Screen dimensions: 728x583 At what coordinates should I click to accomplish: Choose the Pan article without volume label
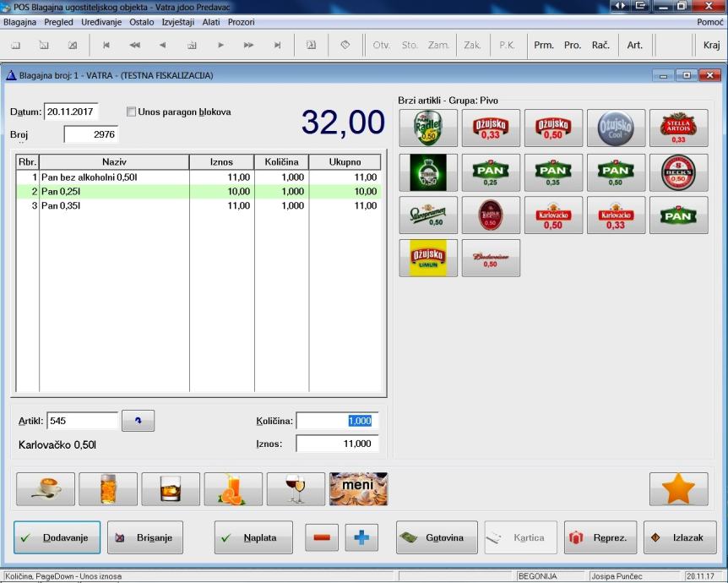click(x=679, y=215)
